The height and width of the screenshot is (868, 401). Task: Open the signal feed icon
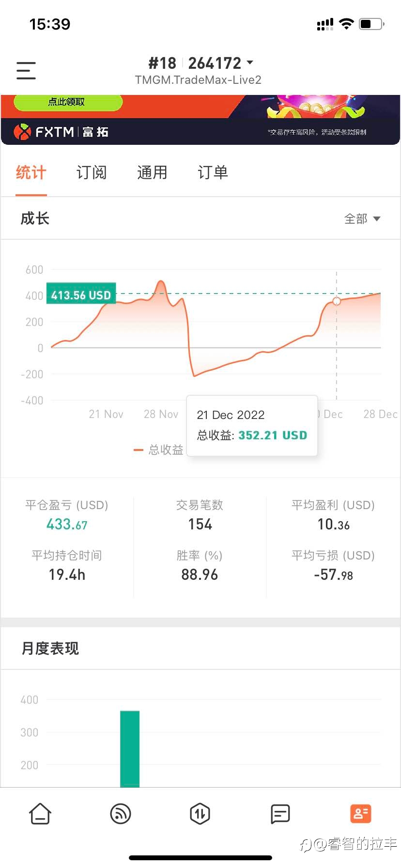(x=120, y=814)
